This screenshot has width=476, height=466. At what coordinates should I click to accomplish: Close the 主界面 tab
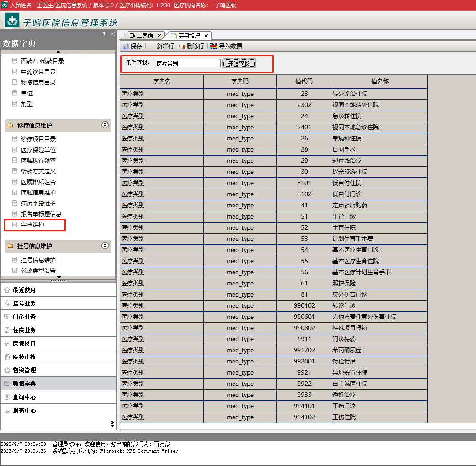pyautogui.click(x=159, y=36)
